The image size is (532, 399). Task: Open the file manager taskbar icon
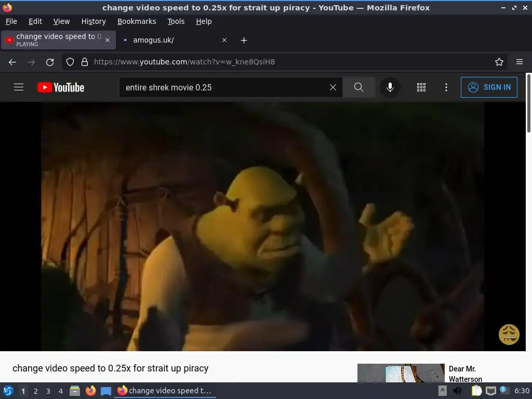pos(75,391)
